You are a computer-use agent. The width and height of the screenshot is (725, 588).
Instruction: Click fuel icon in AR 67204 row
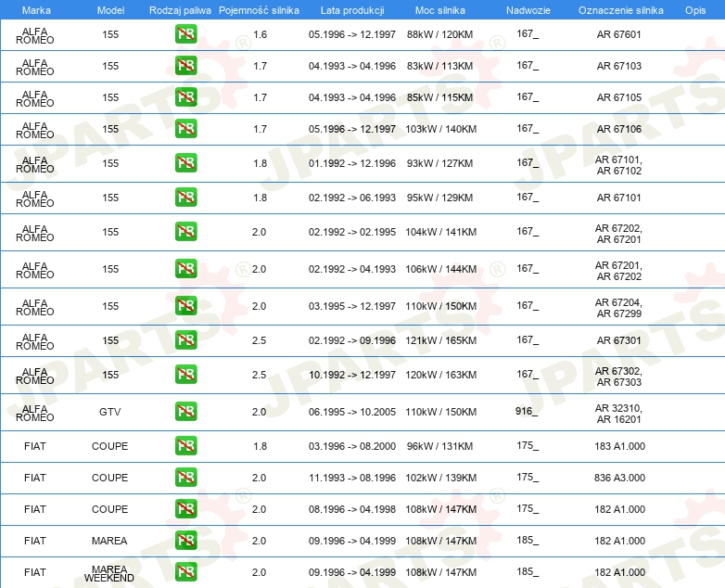[x=185, y=306]
